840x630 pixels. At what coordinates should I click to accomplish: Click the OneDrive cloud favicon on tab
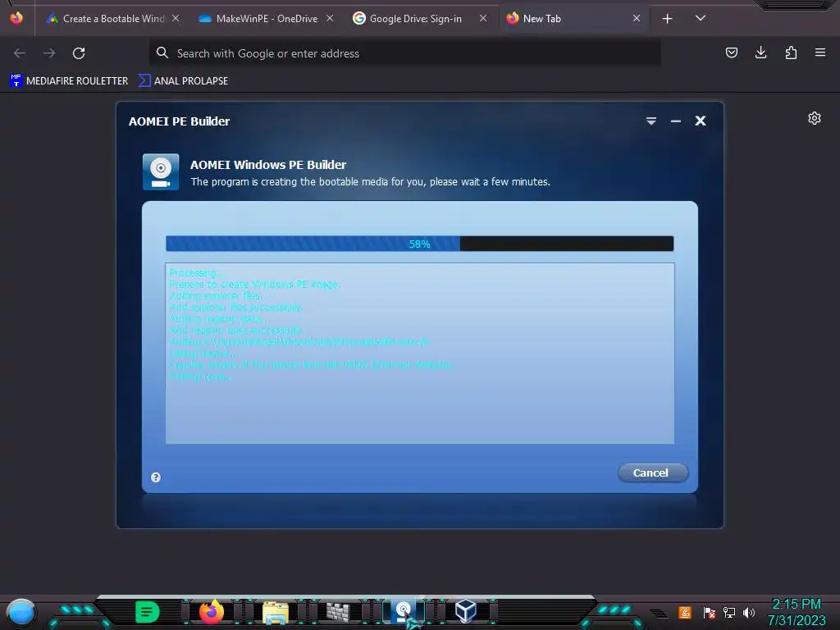205,19
